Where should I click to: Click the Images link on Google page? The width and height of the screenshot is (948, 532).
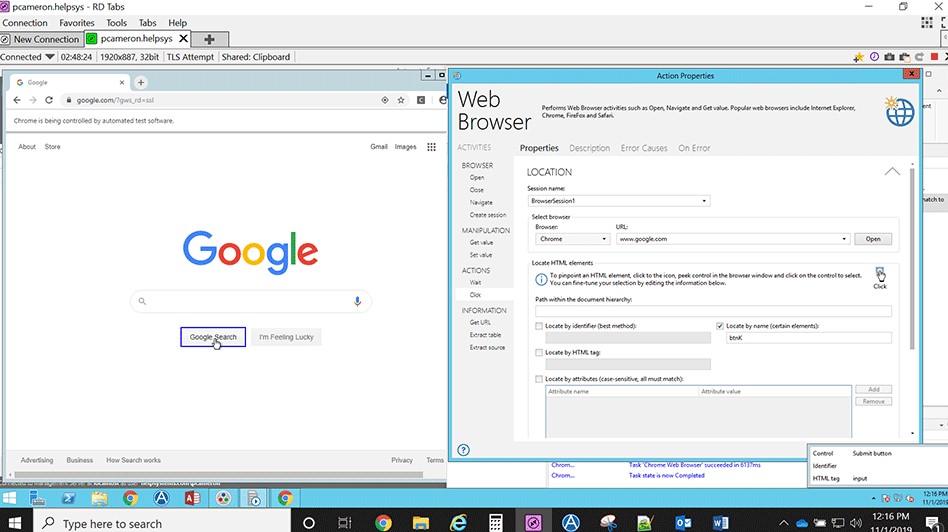point(406,147)
